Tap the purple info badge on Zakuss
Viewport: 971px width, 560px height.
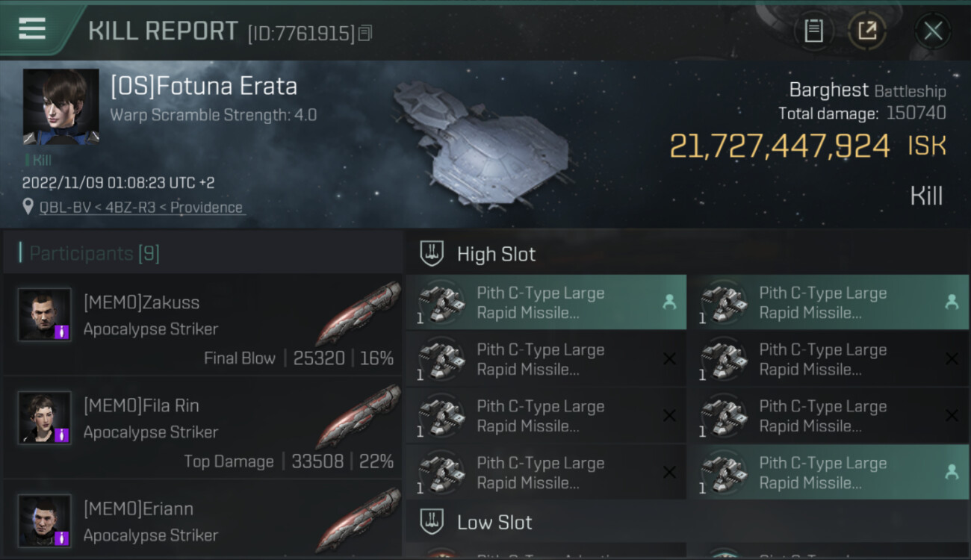62,332
